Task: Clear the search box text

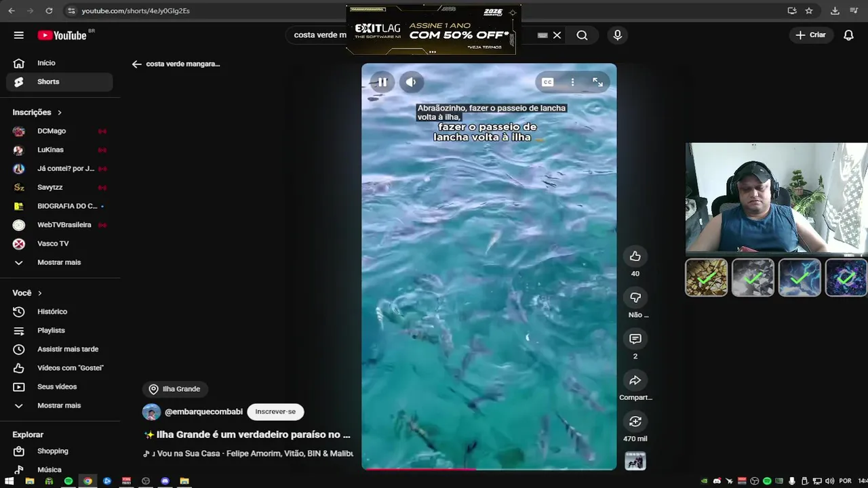Action: tap(557, 35)
